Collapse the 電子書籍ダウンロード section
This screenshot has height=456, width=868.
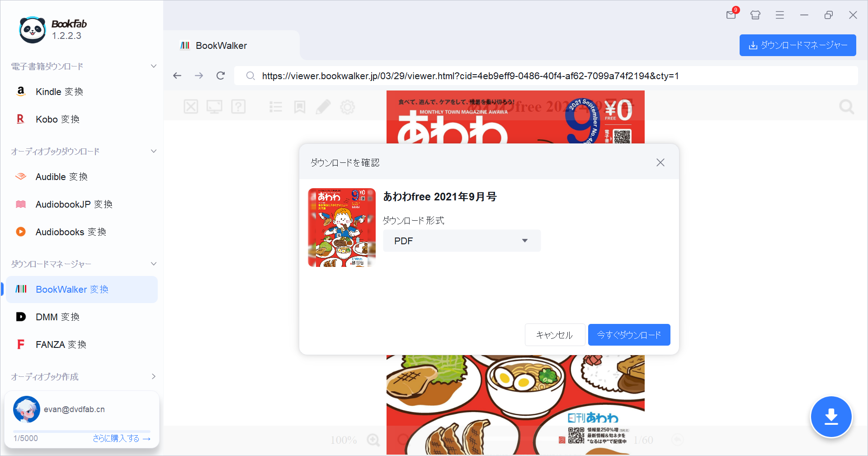pos(153,66)
